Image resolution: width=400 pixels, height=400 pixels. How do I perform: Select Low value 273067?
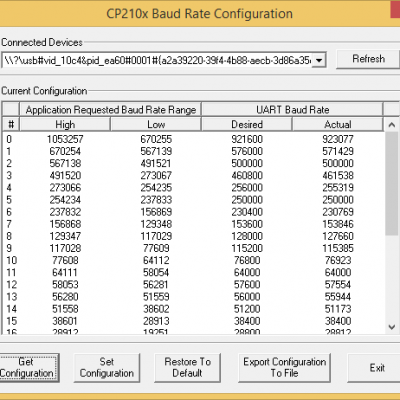coord(156,175)
